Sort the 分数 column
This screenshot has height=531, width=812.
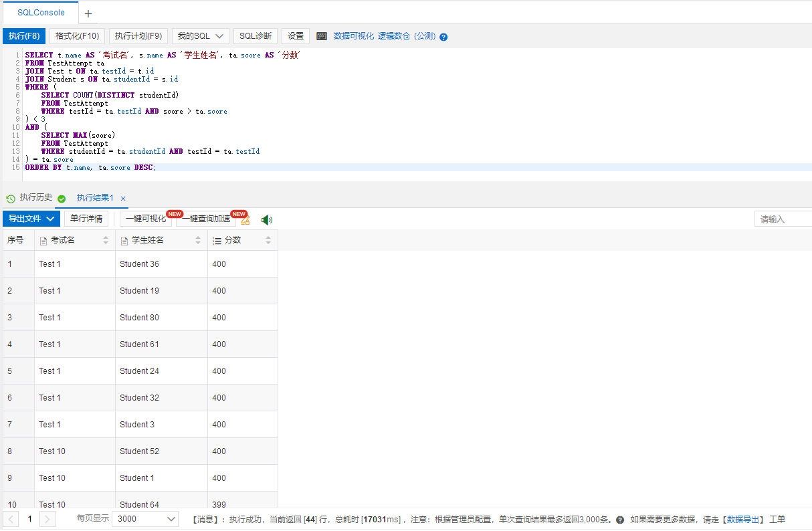268,241
